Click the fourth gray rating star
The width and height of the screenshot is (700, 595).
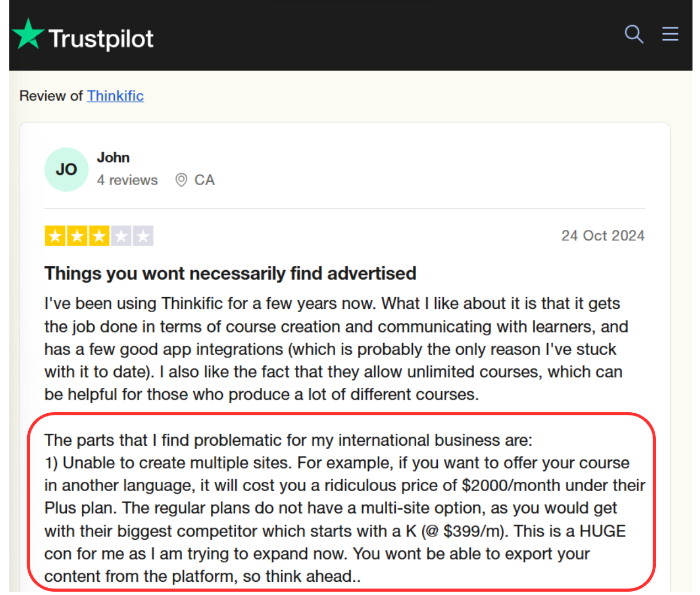(x=121, y=236)
